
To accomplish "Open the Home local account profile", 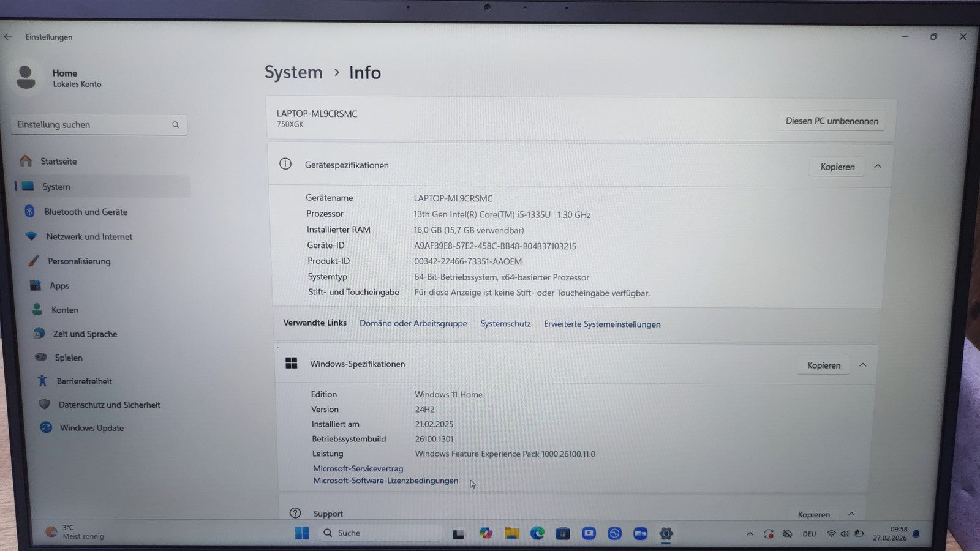I will [x=60, y=78].
